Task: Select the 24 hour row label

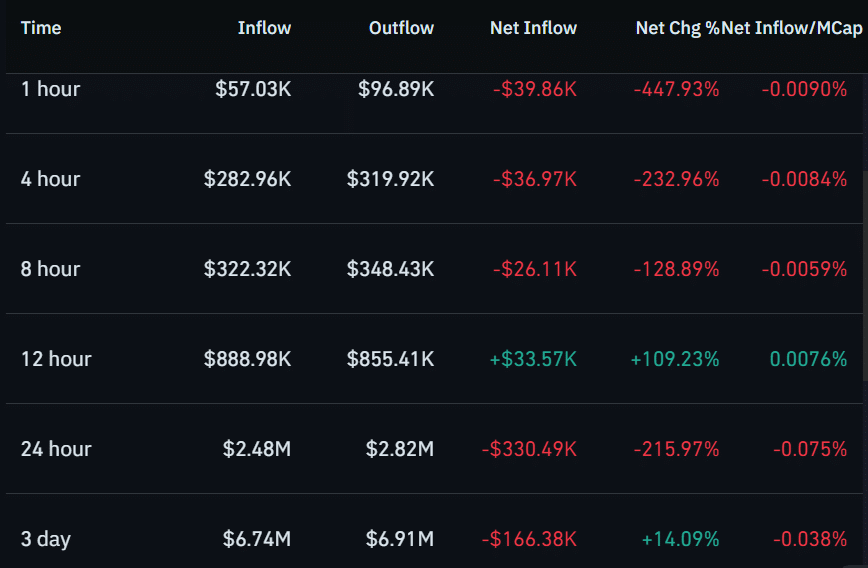Action: coord(56,449)
